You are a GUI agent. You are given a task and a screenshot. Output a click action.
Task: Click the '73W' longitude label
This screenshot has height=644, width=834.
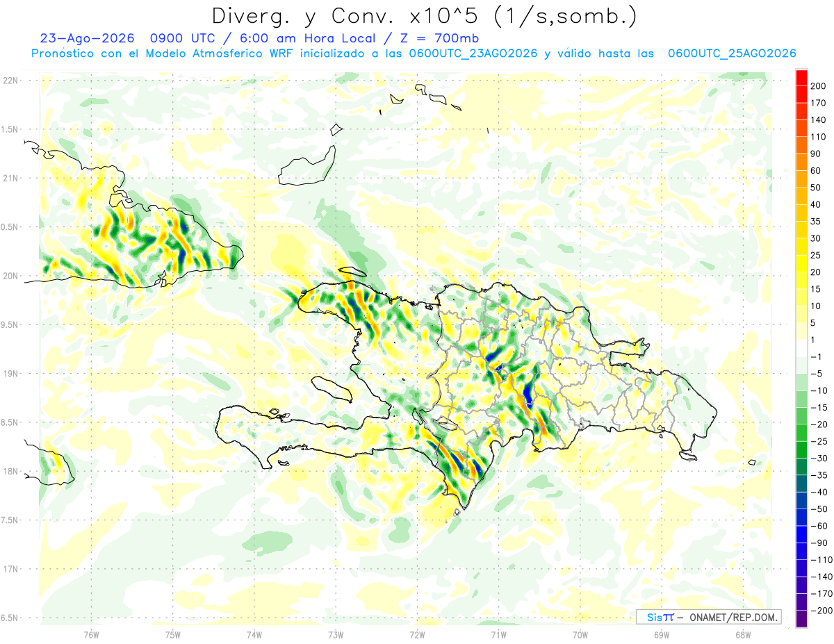click(x=336, y=634)
